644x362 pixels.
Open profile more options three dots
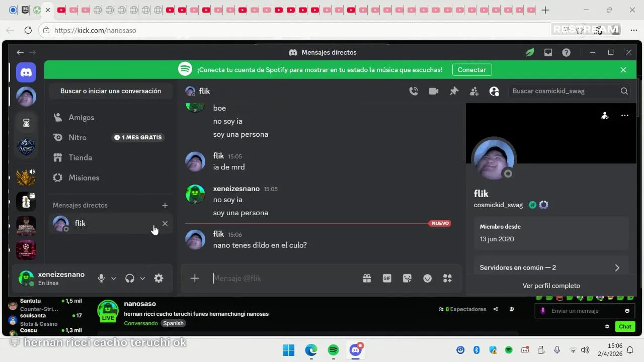[x=624, y=116]
